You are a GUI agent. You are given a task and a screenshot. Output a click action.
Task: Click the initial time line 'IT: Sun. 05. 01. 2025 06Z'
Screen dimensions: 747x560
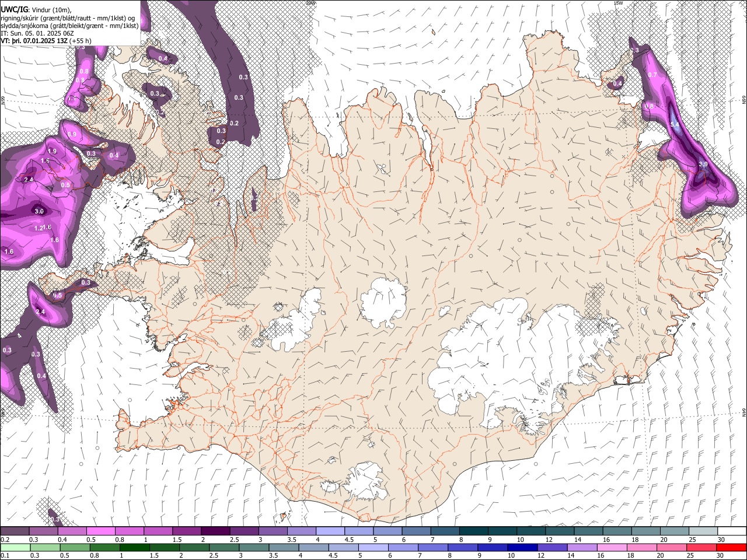pyautogui.click(x=37, y=33)
